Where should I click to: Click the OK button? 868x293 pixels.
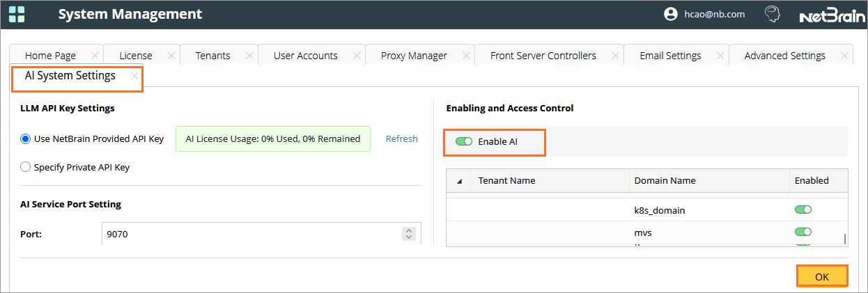pyautogui.click(x=821, y=276)
